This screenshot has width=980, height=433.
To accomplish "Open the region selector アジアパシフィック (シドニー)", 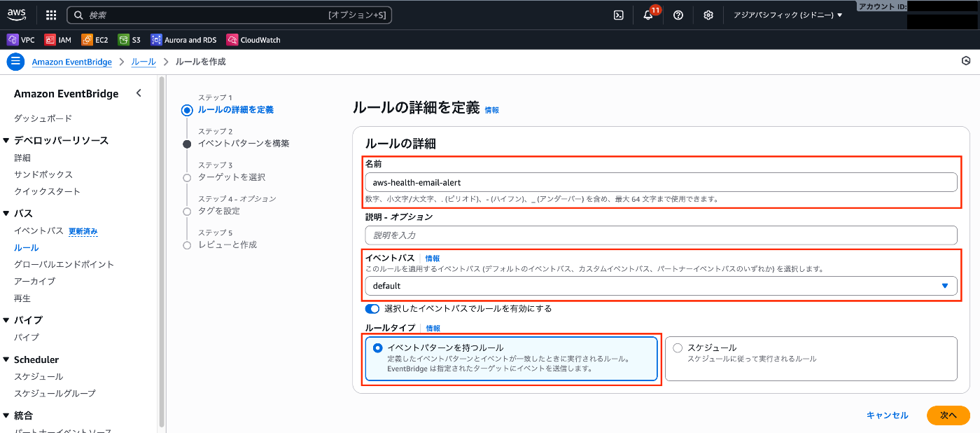I will click(787, 15).
